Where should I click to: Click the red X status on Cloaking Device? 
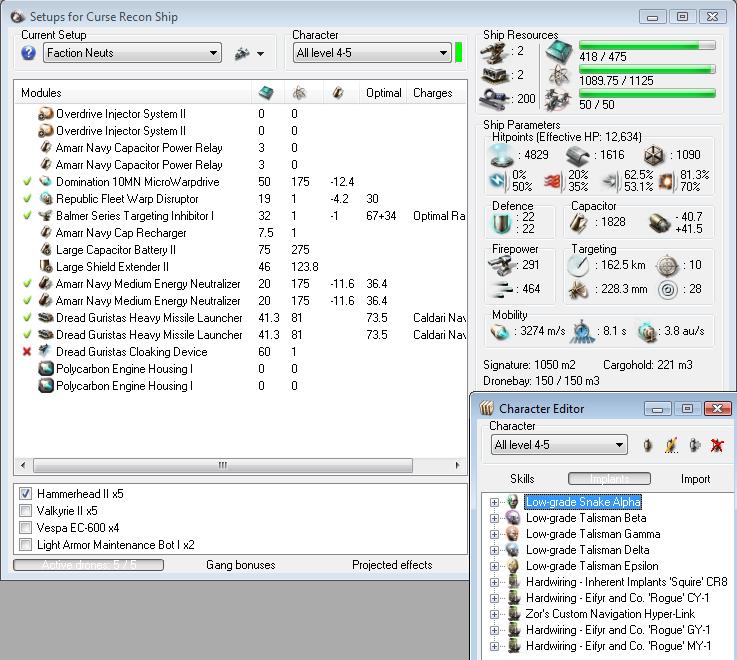[27, 352]
